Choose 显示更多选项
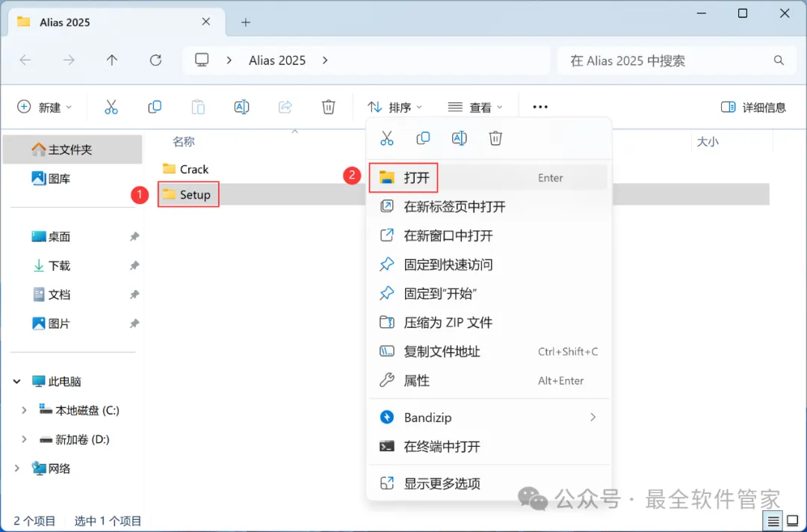 tap(489, 483)
